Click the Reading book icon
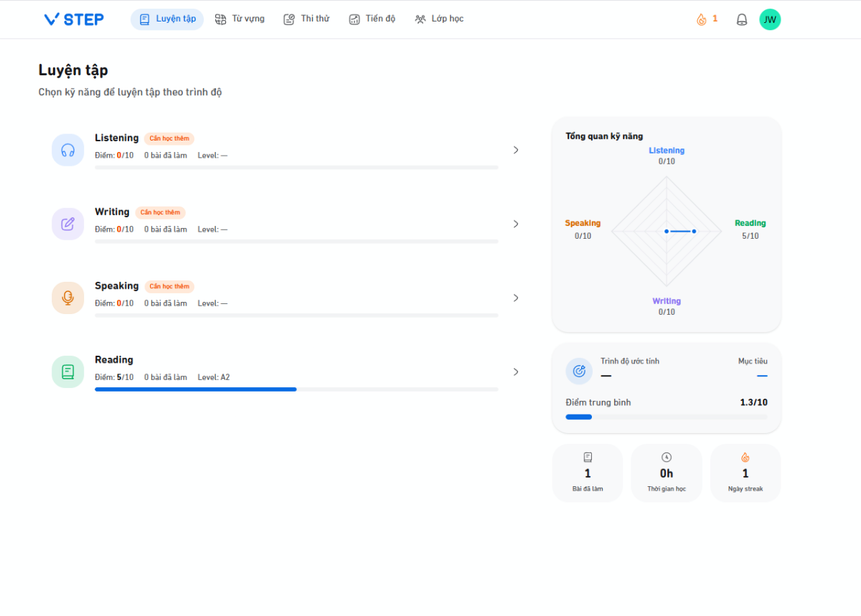Image resolution: width=861 pixels, height=616 pixels. pyautogui.click(x=68, y=371)
